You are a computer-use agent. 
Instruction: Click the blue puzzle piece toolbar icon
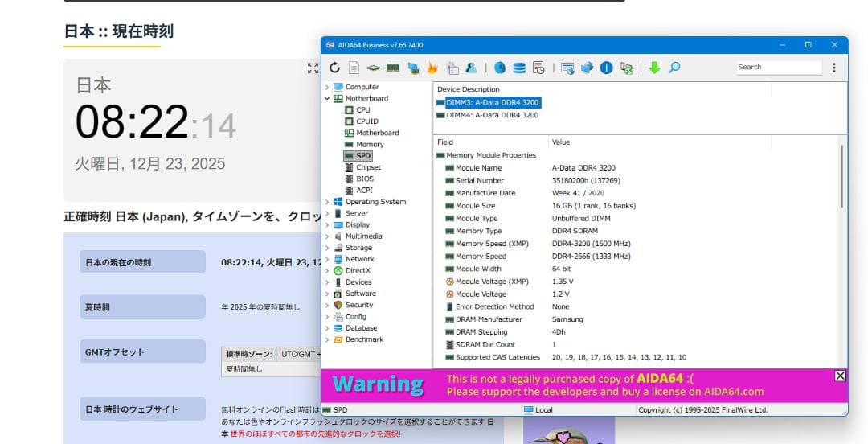pos(587,68)
